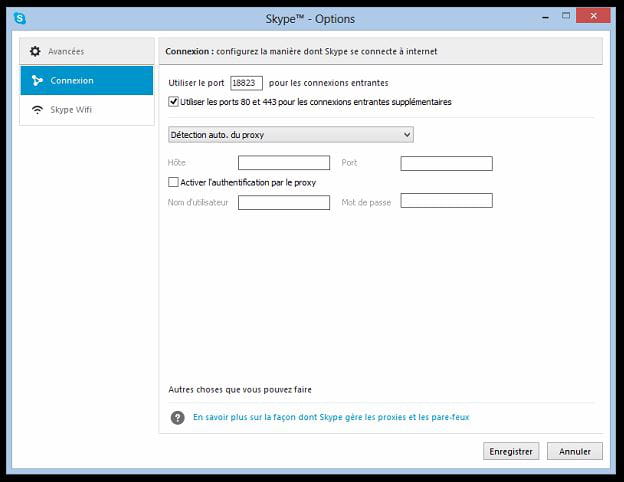Open link about proxies and pare-feux

point(331,417)
